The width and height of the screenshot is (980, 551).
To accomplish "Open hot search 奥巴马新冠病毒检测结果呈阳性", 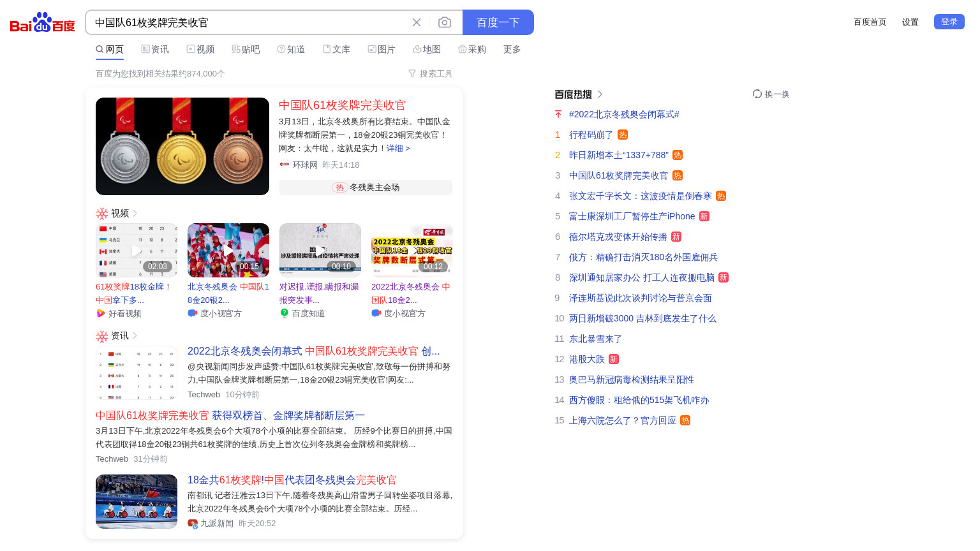I will tap(632, 379).
